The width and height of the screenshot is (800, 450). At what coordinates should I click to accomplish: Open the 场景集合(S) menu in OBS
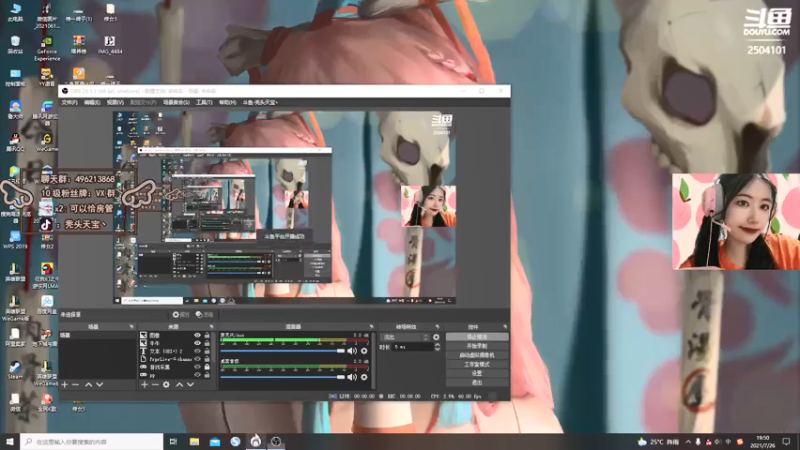click(x=176, y=103)
